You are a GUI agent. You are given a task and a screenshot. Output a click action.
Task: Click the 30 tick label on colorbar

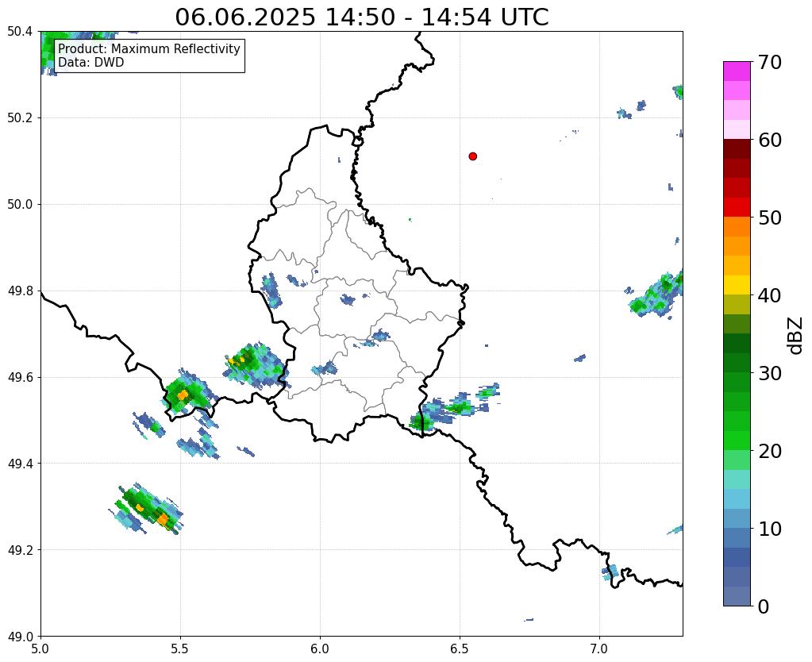[770, 373]
